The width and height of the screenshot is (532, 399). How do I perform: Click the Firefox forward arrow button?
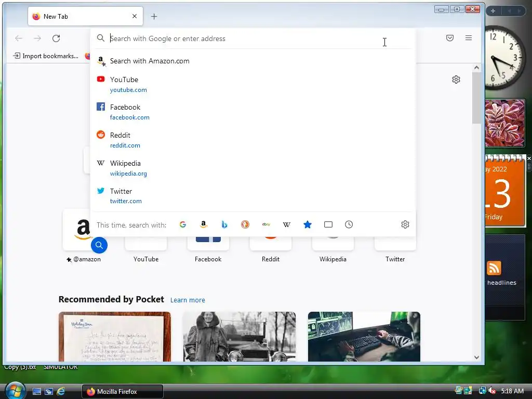click(x=37, y=38)
